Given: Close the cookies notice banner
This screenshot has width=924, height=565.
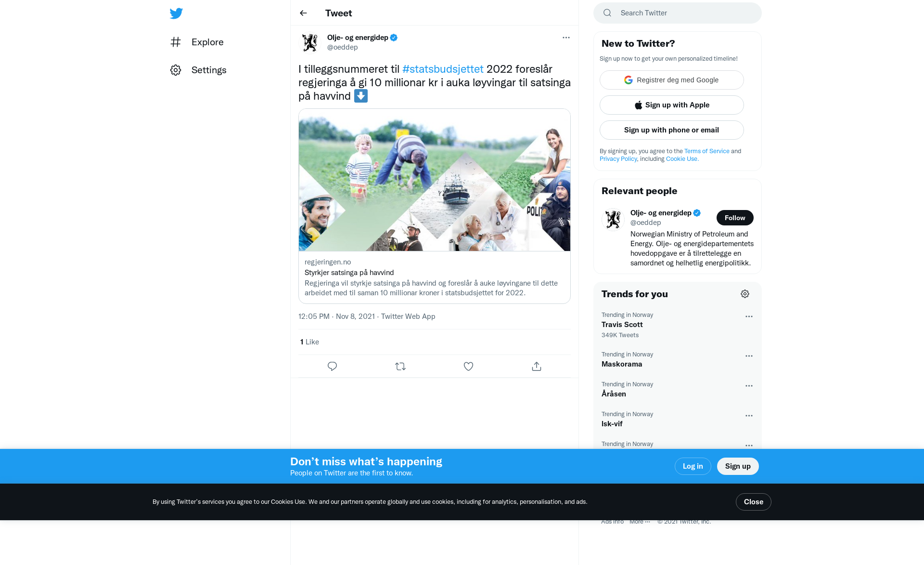Looking at the screenshot, I should (x=754, y=502).
